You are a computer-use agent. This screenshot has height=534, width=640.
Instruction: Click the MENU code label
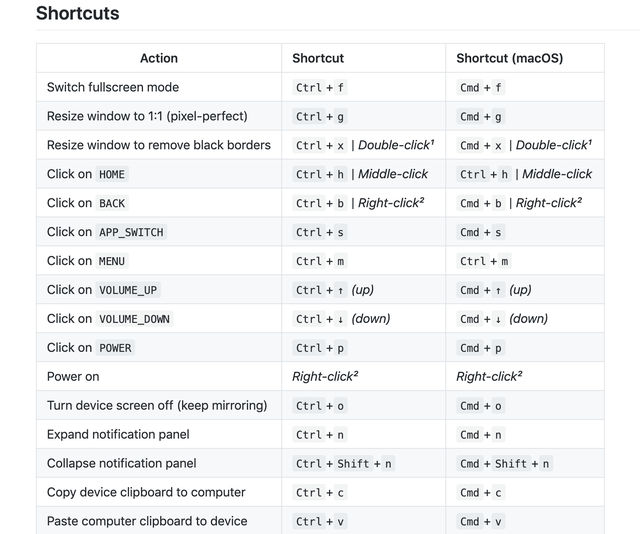click(x=112, y=261)
